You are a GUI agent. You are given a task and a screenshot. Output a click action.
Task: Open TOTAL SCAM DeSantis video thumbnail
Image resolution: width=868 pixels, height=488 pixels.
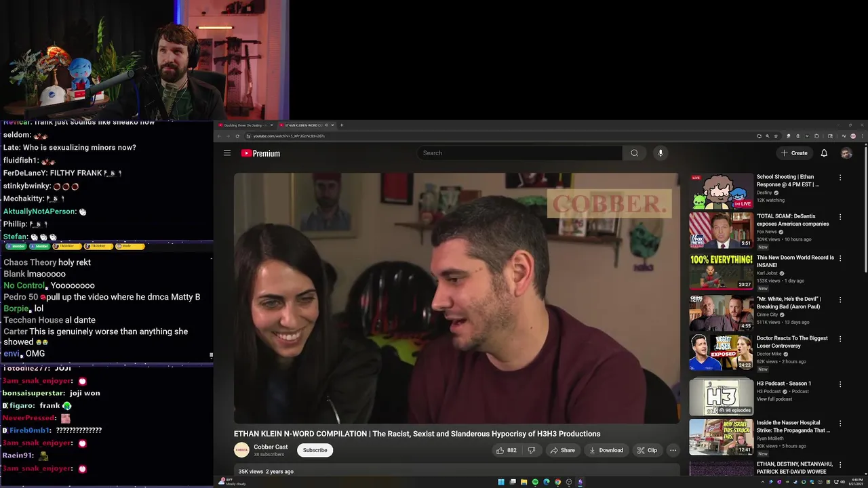[722, 231]
